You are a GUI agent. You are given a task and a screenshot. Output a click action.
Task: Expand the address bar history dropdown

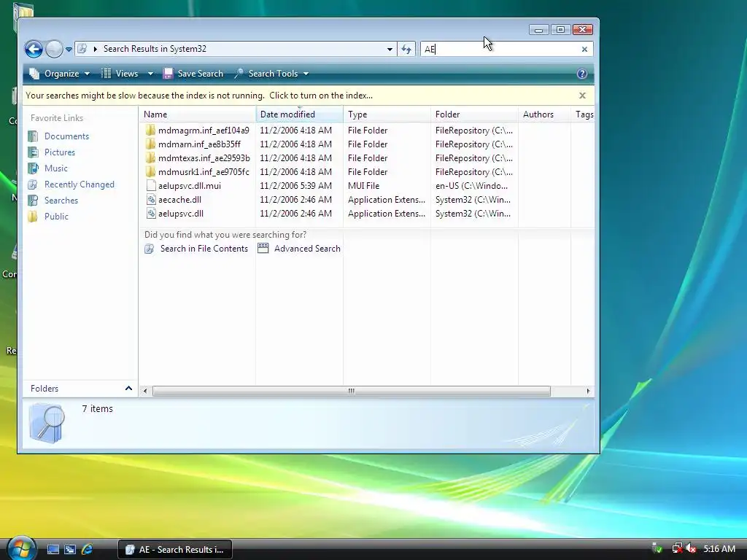tap(390, 49)
